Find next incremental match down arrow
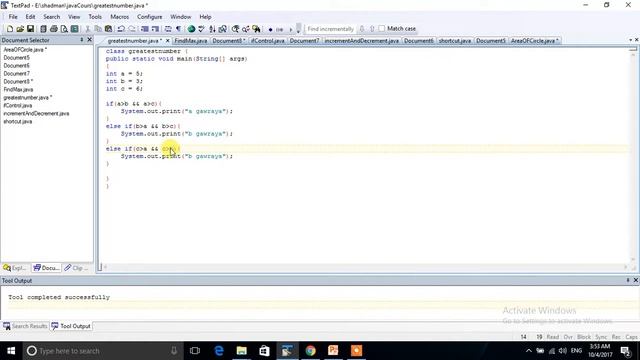 tap(362, 29)
